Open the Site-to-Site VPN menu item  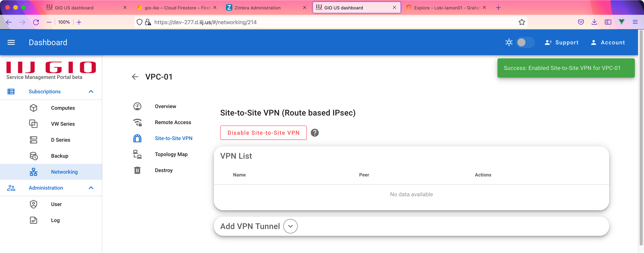click(173, 138)
